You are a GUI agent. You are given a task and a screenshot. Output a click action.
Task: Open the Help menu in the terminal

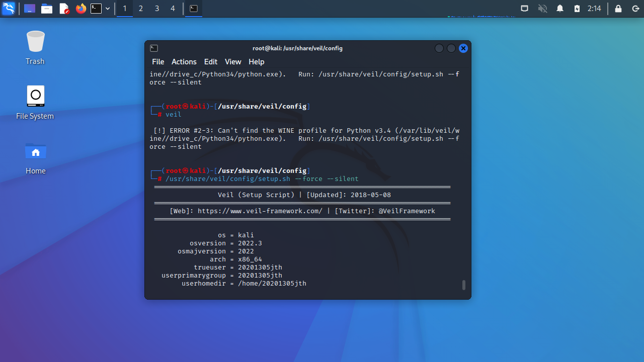pyautogui.click(x=256, y=62)
